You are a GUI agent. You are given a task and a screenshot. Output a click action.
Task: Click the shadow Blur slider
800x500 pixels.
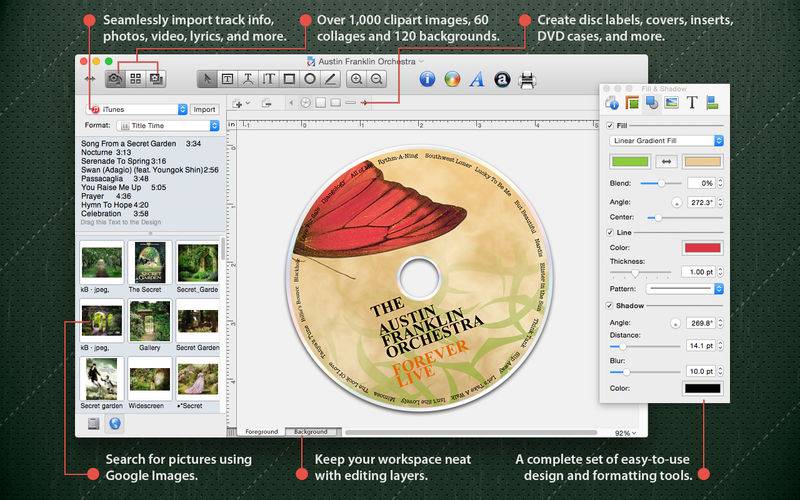click(645, 372)
